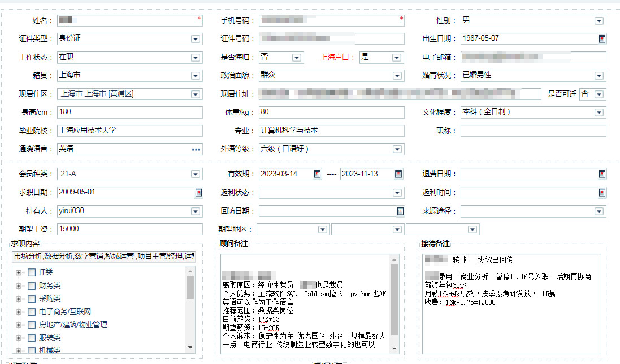Screen dimensions: 620x364
Task: Tick the 机械类 checkbox
Action: point(32,350)
